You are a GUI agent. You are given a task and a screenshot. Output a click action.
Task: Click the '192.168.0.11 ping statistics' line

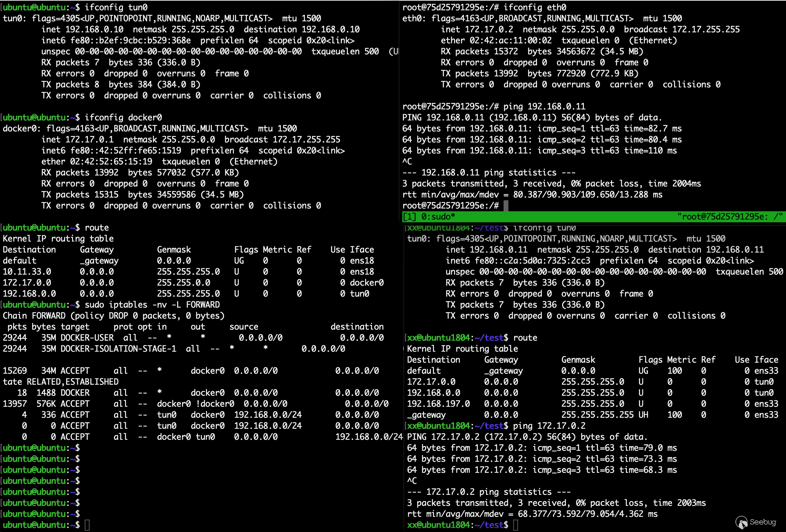click(x=488, y=172)
